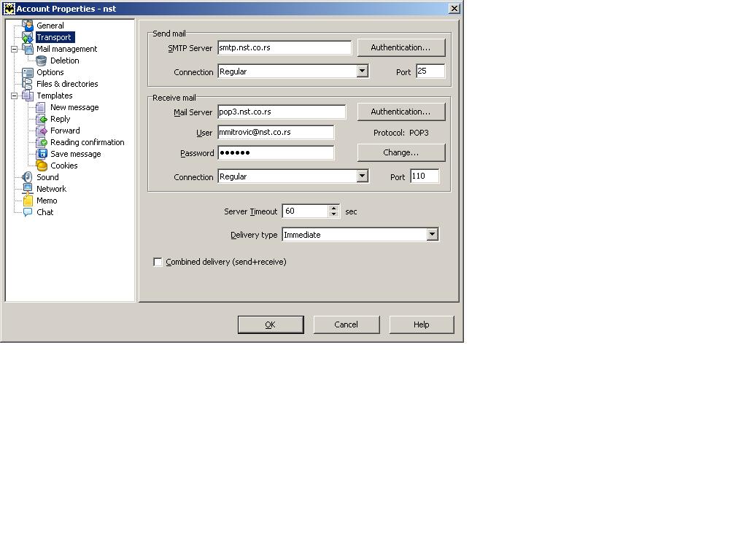Click the Chat bubble icon
Image resolution: width=747 pixels, height=560 pixels.
28,212
